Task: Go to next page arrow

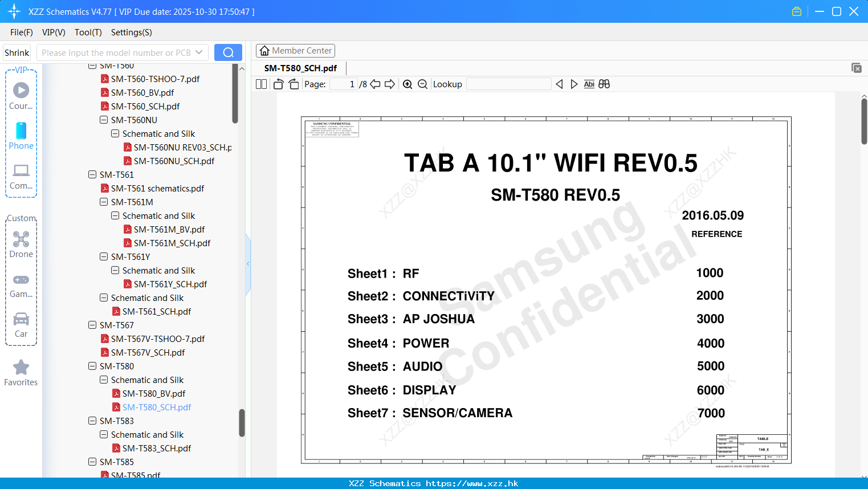Action: [x=390, y=84]
